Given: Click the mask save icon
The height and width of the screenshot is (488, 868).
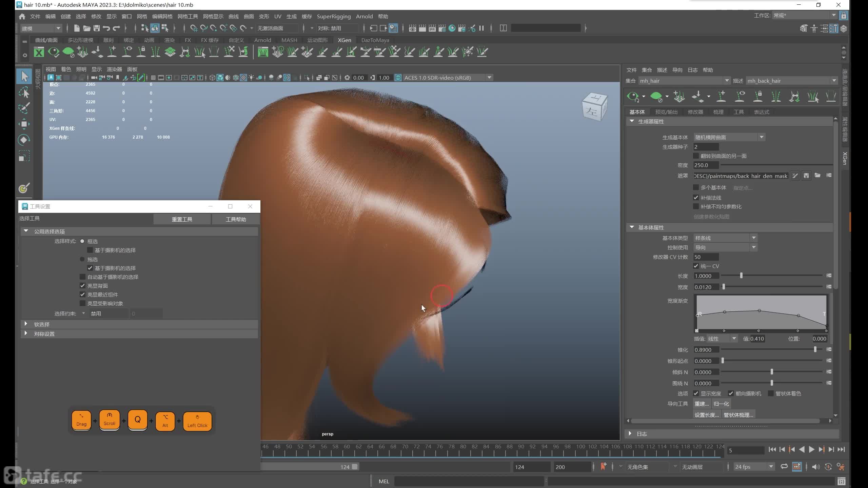Looking at the screenshot, I should click(806, 176).
